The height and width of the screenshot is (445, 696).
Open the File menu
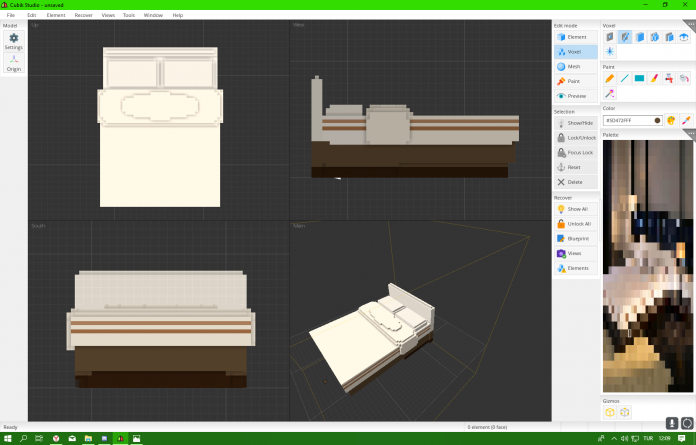pyautogui.click(x=11, y=15)
